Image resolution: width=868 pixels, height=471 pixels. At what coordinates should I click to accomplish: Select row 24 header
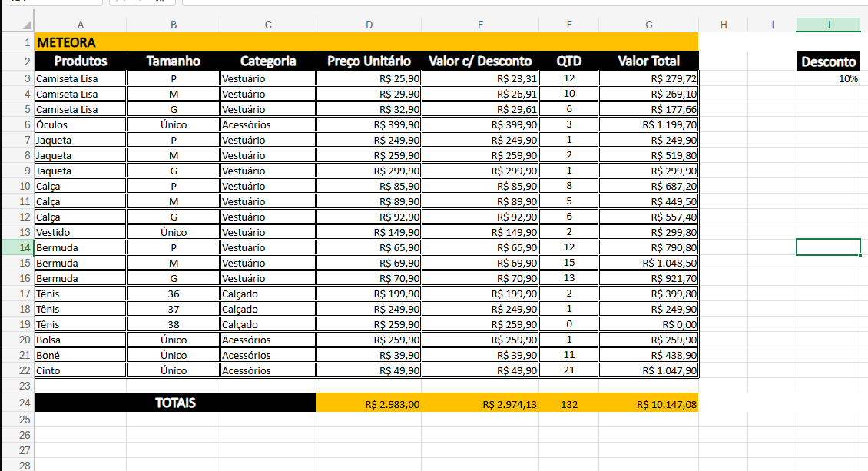click(18, 403)
